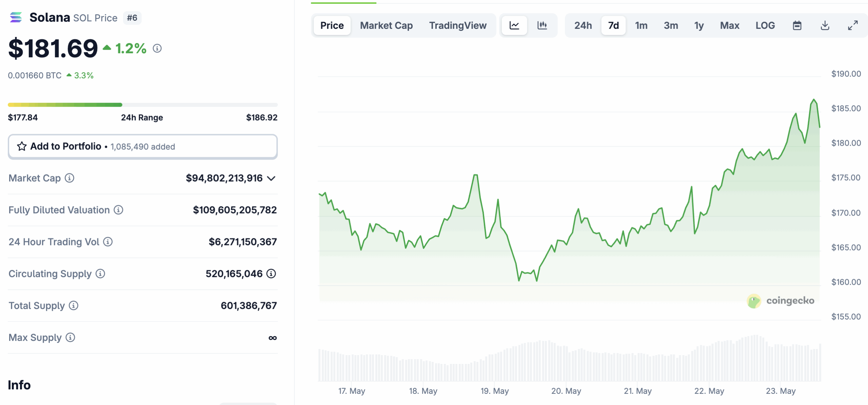Set chart range to 3m

pos(671,25)
